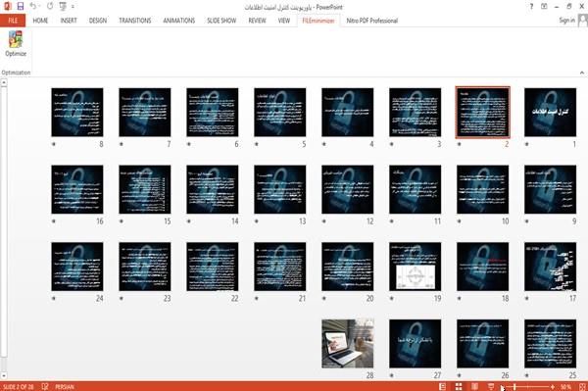Open PowerPoint Help question mark
The width and height of the screenshot is (588, 391).
[531, 7]
